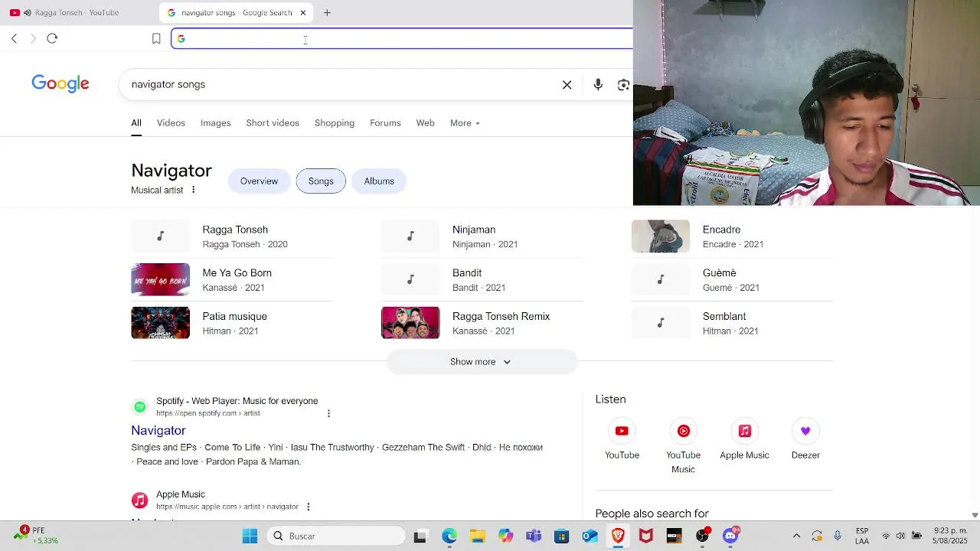Screen dimensions: 980x551
Task: Open McAfee from the taskbar
Action: [x=646, y=536]
